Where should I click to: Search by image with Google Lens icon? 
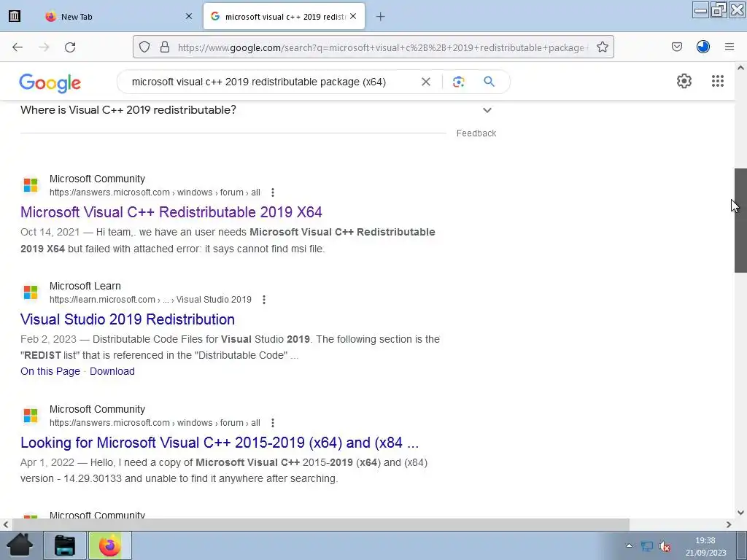(x=458, y=82)
